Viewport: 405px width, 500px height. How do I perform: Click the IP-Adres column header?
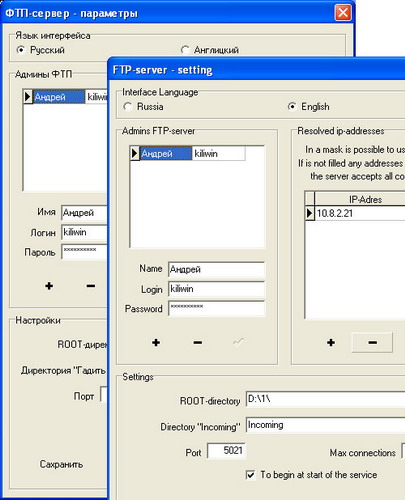(360, 199)
